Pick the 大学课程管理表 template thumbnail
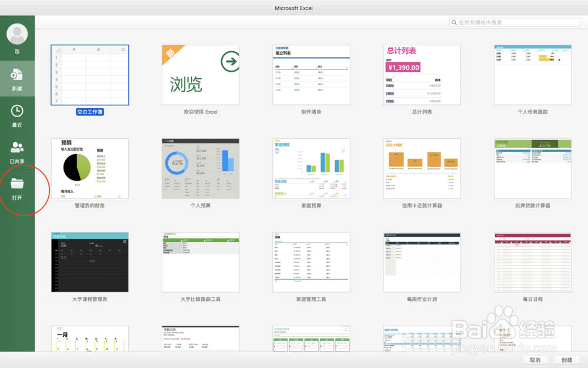The width and height of the screenshot is (588, 368). tap(90, 262)
